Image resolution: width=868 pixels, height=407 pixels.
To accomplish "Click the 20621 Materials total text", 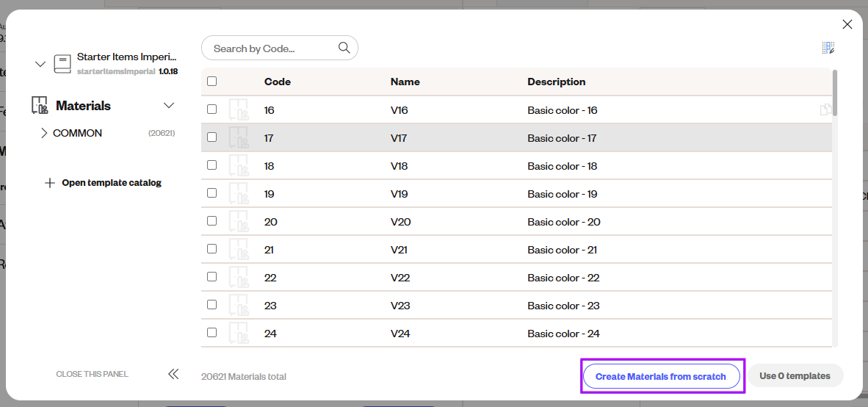I will point(244,376).
